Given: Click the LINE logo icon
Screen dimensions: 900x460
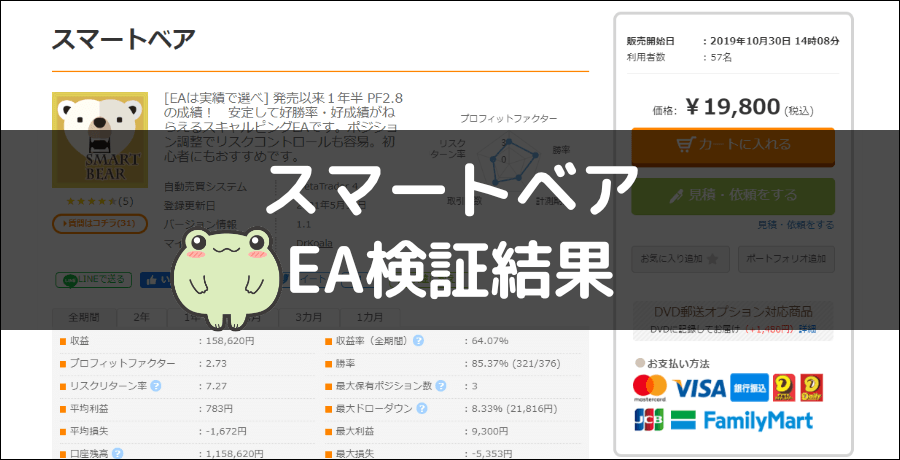Looking at the screenshot, I should [70, 280].
